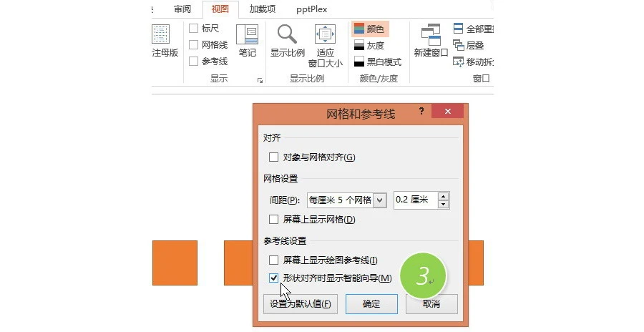Open a New Window (新建窗口)
644x332 pixels.
click(x=431, y=40)
